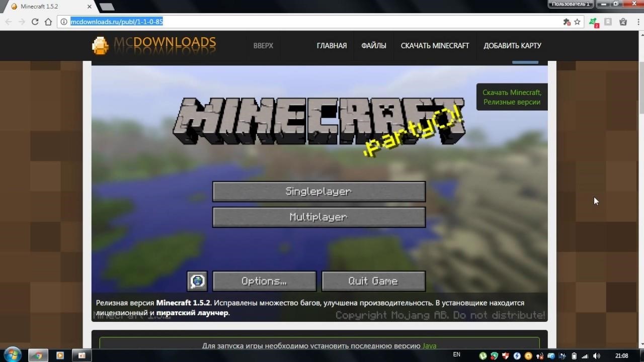Viewport: 644px width, 362px height.
Task: Open the battery status tray icon
Action: tap(574, 356)
